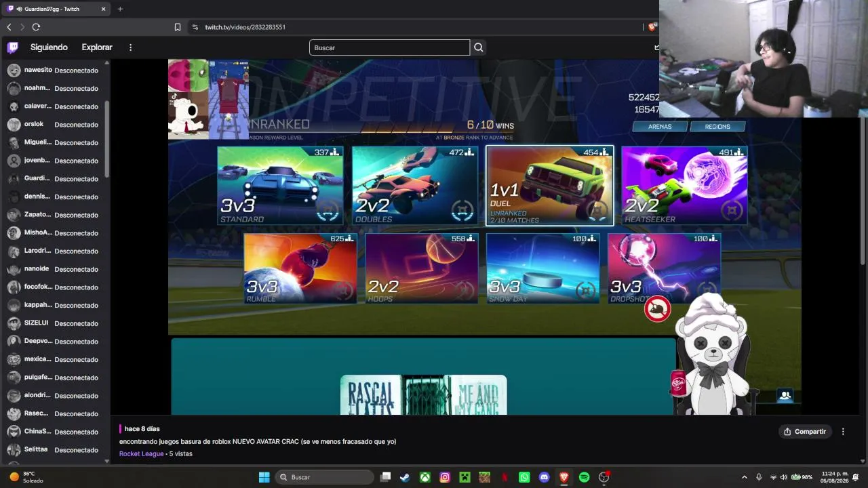
Task: Click the Windows taskbar Buscar search box
Action: [x=324, y=477]
